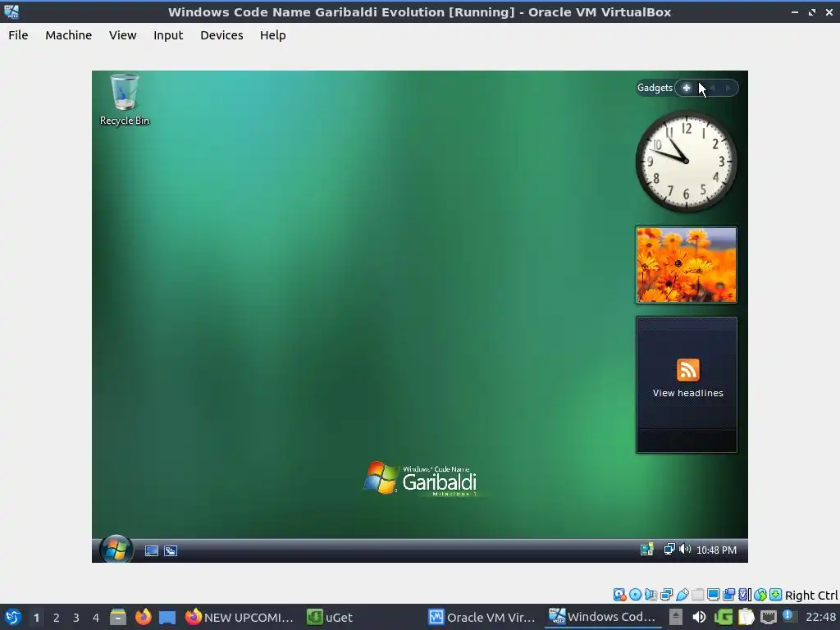840x630 pixels.
Task: Click the VirtualBox shared folders status icon
Action: (x=697, y=595)
